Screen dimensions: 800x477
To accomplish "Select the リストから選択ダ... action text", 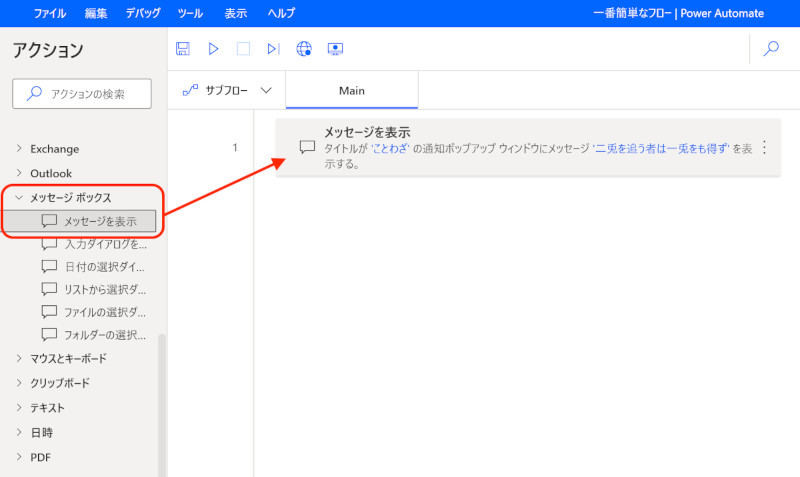I will click(x=105, y=290).
